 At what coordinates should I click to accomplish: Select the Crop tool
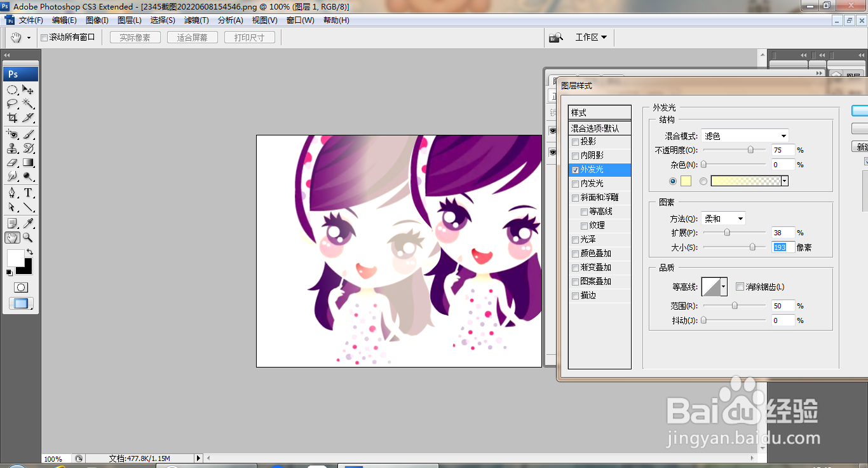click(x=12, y=118)
